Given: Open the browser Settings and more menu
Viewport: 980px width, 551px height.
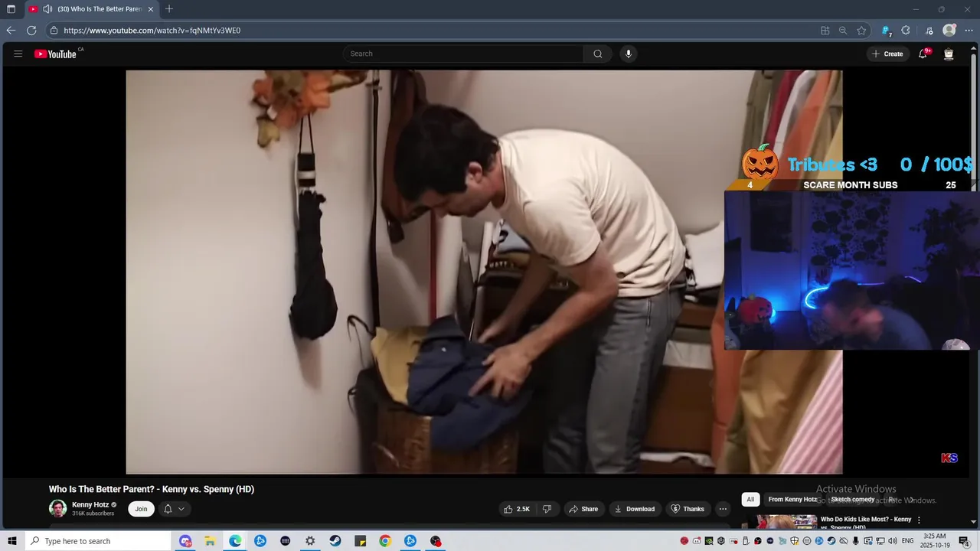Looking at the screenshot, I should tap(969, 31).
